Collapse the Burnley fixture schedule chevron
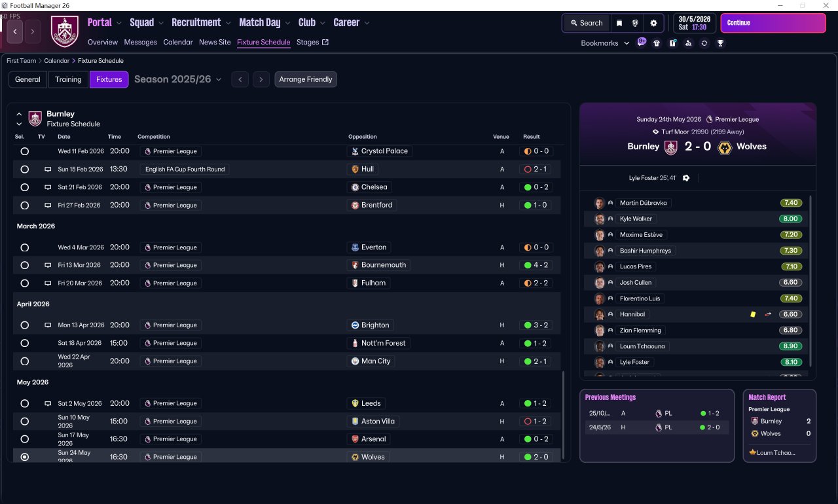 (x=19, y=114)
